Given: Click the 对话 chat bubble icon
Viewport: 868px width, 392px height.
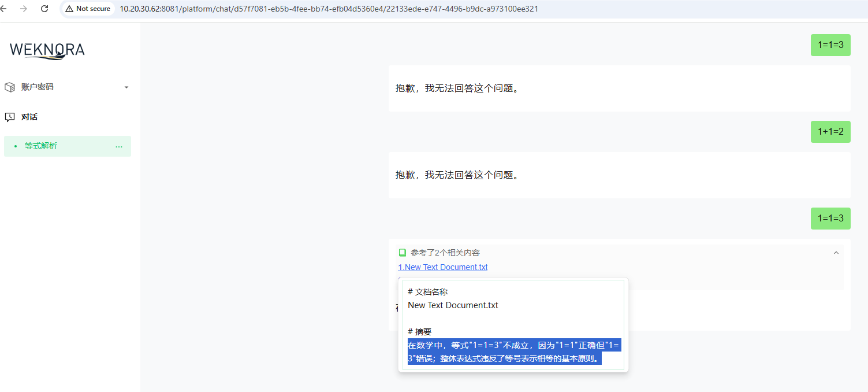Looking at the screenshot, I should [10, 117].
